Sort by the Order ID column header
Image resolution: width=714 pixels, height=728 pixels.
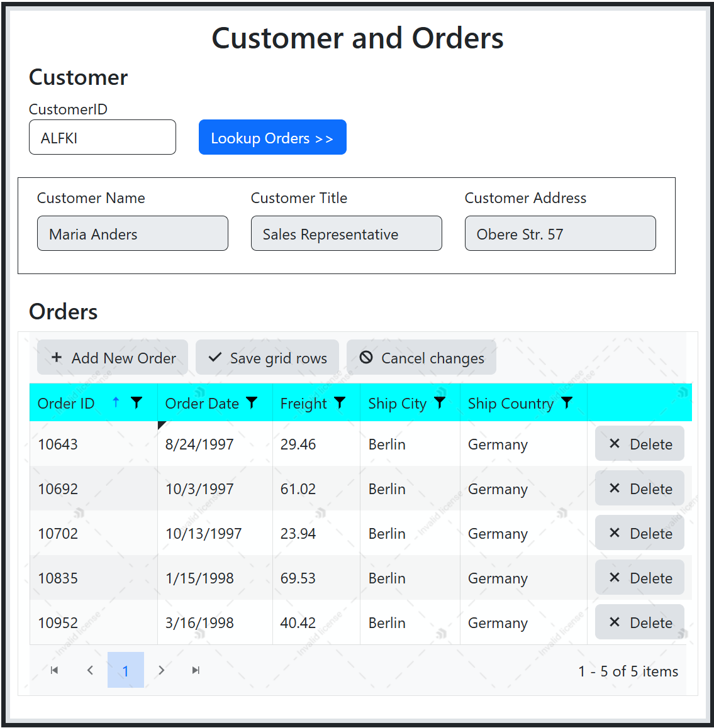(x=66, y=404)
